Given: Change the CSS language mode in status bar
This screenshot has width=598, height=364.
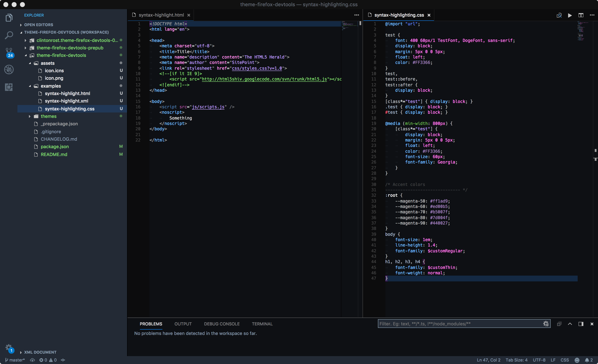Looking at the screenshot, I should point(565,360).
